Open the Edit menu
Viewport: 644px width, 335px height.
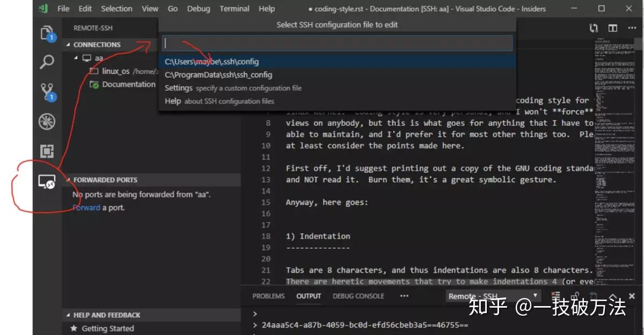click(85, 9)
